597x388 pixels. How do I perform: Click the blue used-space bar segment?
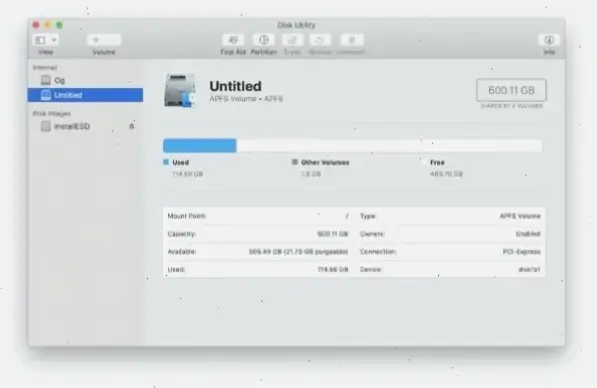(x=200, y=146)
